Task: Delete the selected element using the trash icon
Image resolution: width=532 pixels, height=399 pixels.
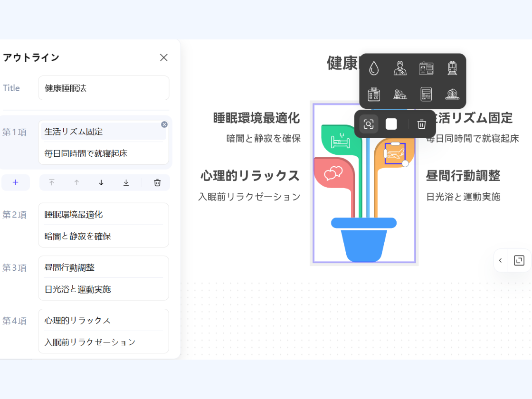Action: (421, 123)
